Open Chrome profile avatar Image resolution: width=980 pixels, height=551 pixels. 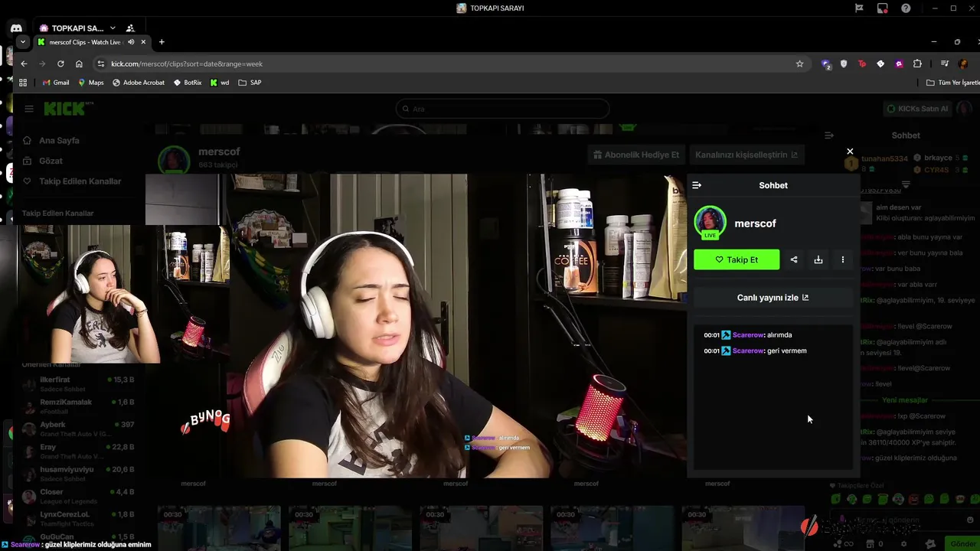[x=964, y=64]
